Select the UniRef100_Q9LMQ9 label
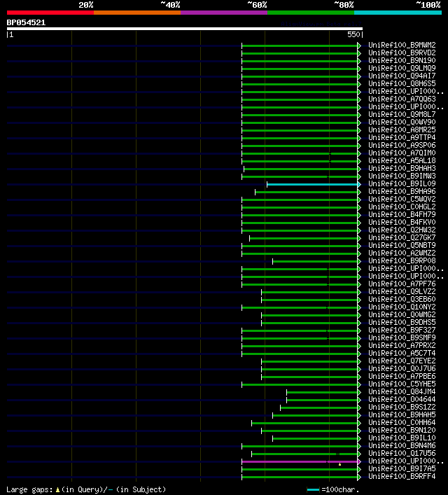The height and width of the screenshot is (495, 448). [x=402, y=68]
